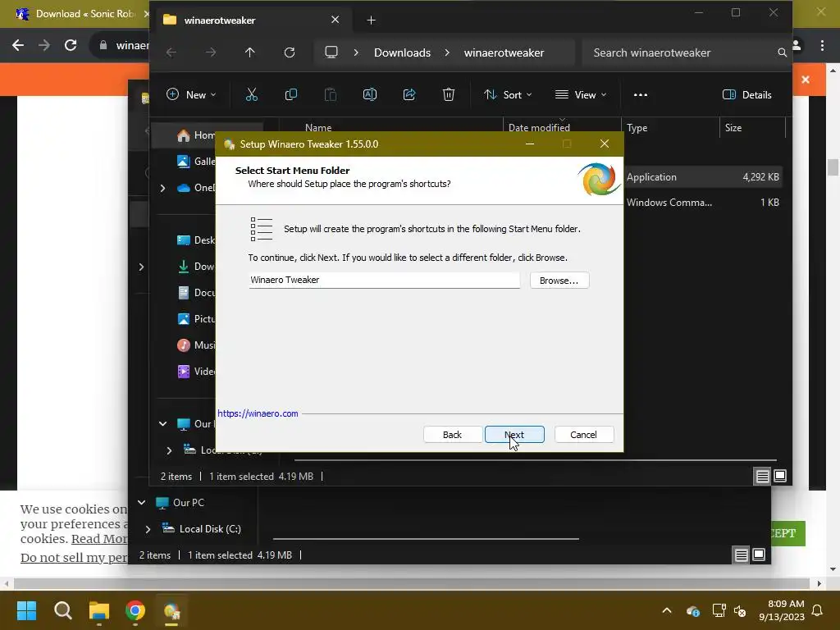
Task: Click the Next button in Setup
Action: pyautogui.click(x=514, y=435)
